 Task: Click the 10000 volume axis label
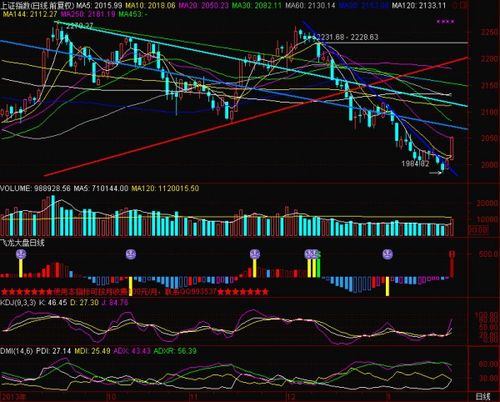[x=487, y=220]
